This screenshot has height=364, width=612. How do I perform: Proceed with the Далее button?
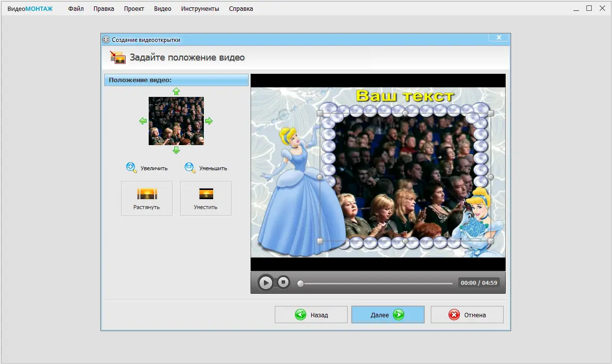(x=388, y=315)
